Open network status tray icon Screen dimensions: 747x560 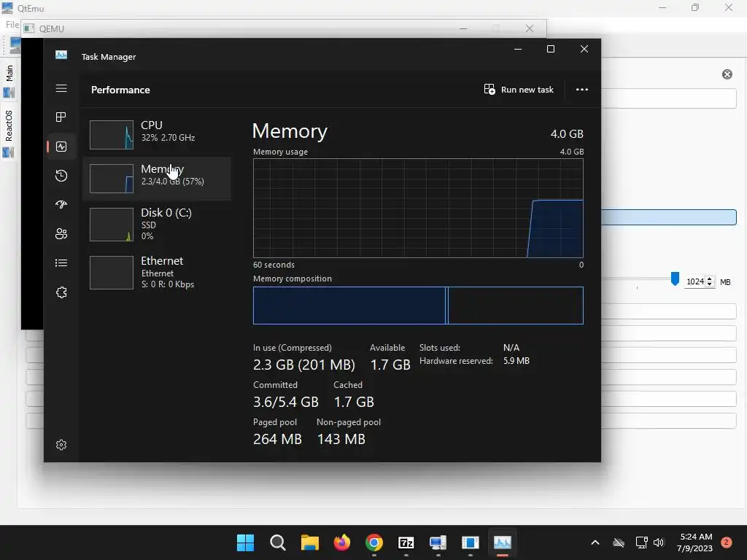click(641, 542)
